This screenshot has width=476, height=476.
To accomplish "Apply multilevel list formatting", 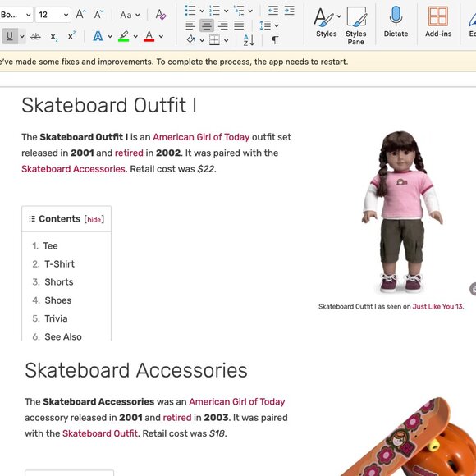I will tap(239, 11).
